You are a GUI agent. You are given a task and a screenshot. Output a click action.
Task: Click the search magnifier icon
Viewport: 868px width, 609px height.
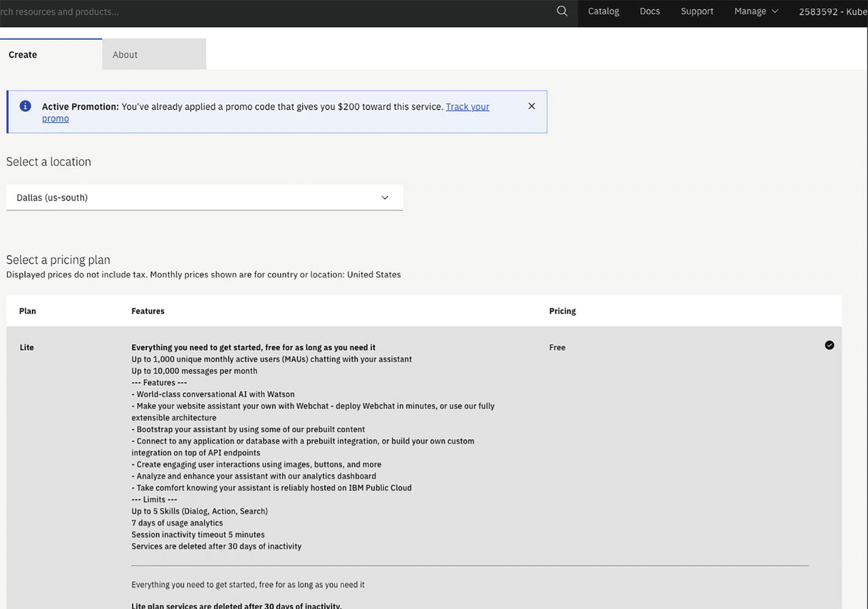pyautogui.click(x=562, y=11)
